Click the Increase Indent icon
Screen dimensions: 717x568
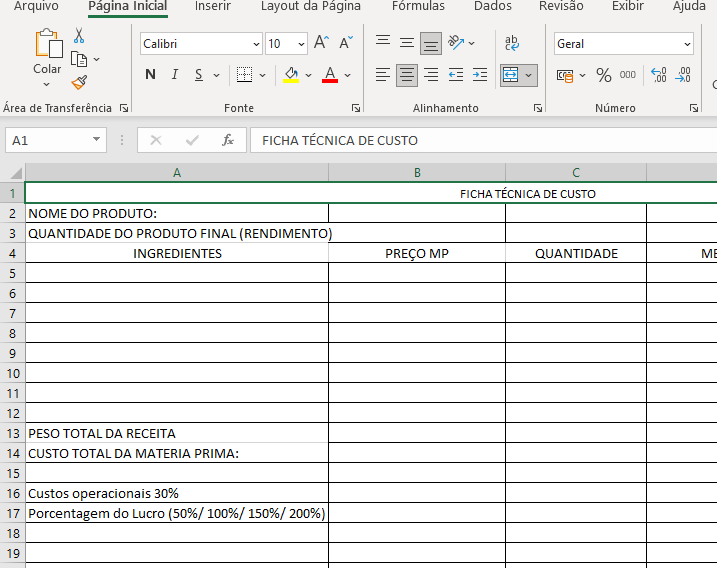pos(480,75)
